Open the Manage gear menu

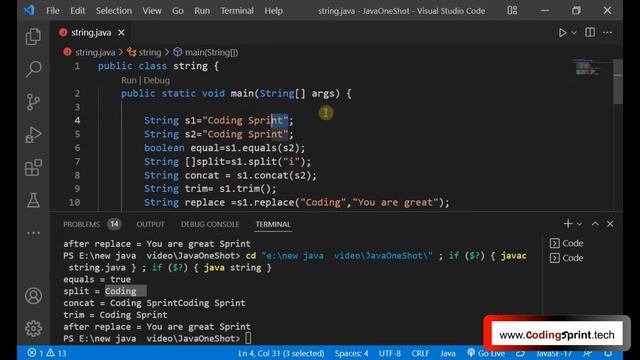click(33, 328)
